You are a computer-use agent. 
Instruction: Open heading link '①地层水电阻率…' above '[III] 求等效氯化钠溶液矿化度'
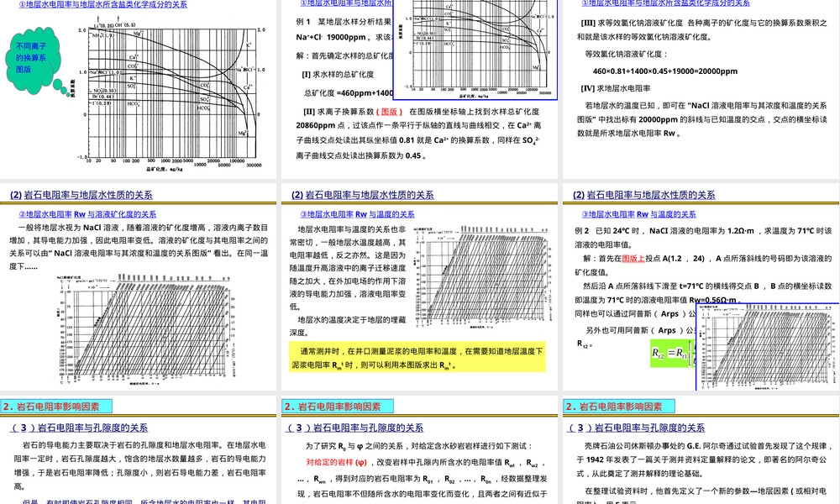[666, 3]
